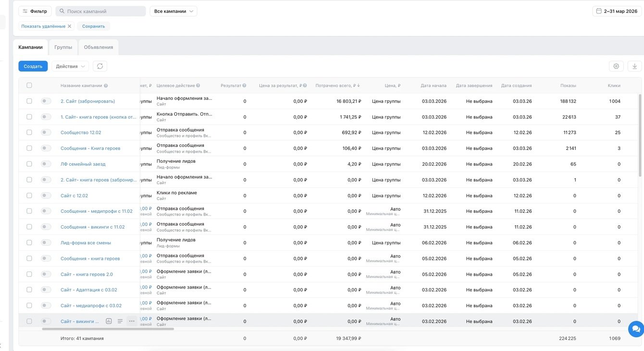Screen dimensions: 644x351
Task: Enable the toggle for Сообщество 12.02 campaign
Action: click(x=46, y=133)
